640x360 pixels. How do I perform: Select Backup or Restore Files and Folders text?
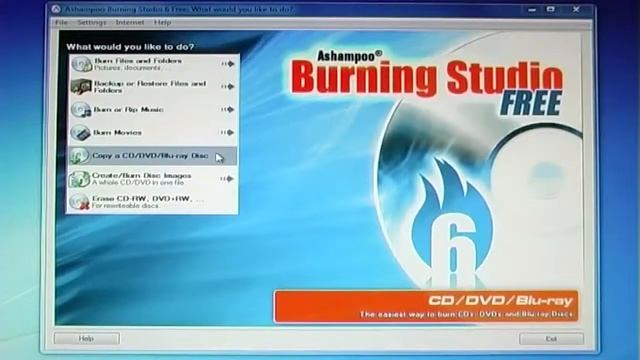click(150, 87)
